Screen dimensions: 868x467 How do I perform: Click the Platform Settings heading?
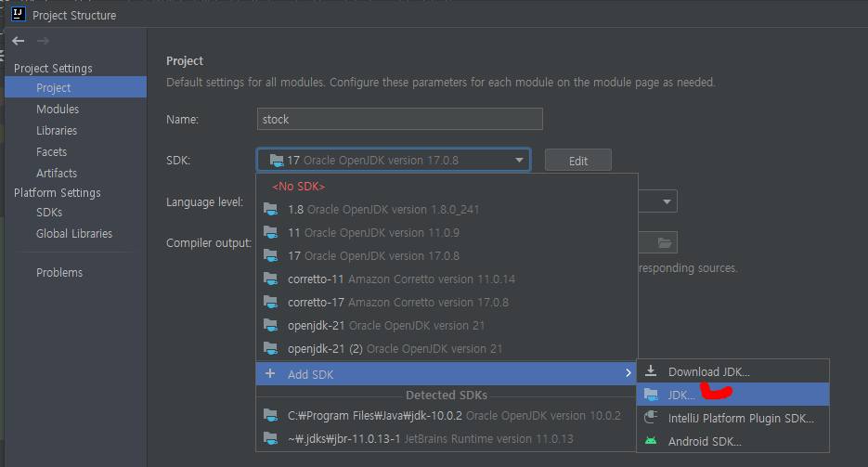click(x=58, y=192)
